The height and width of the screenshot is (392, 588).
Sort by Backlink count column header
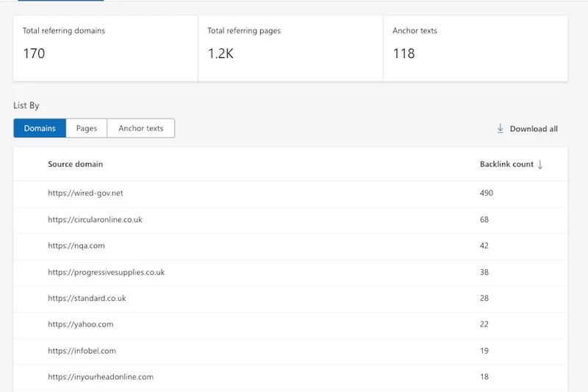coord(506,164)
